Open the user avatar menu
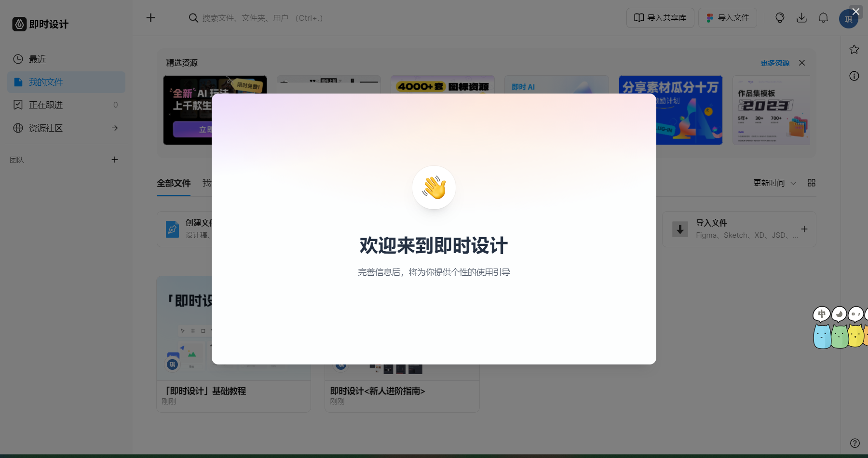Screen dimensions: 868x458 (x=848, y=19)
